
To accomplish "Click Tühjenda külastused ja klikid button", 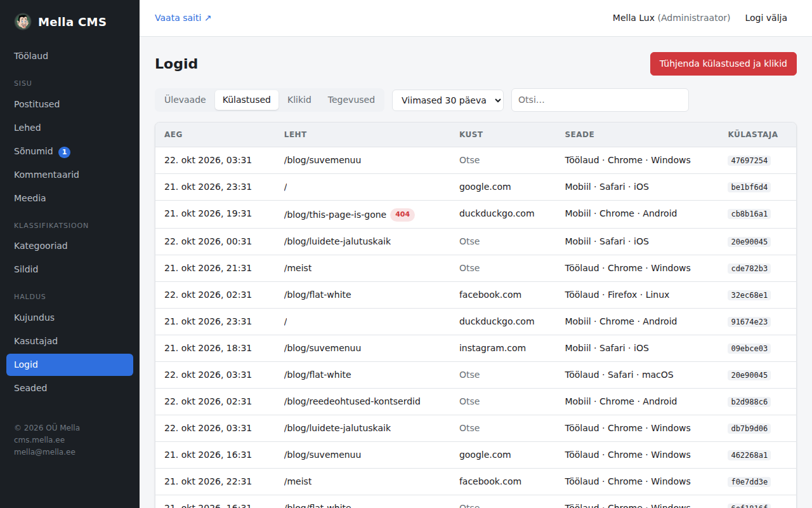I will (x=723, y=63).
